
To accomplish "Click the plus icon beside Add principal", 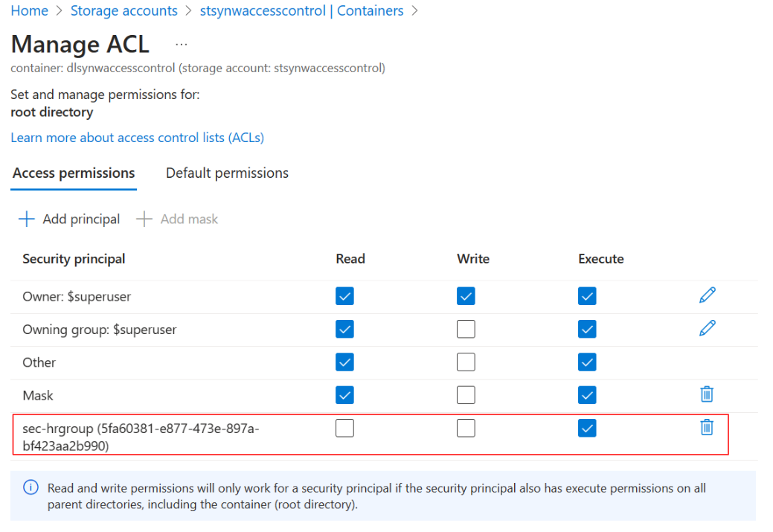I will 25,218.
